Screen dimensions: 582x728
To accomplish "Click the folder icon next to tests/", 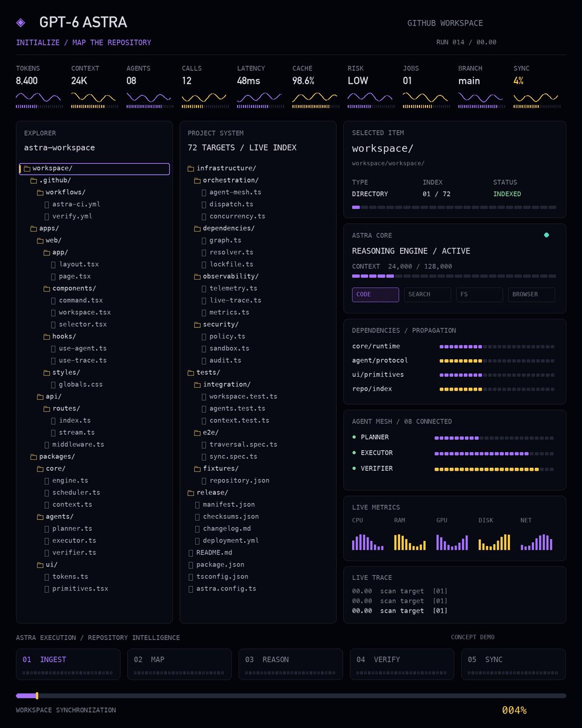I will (191, 372).
